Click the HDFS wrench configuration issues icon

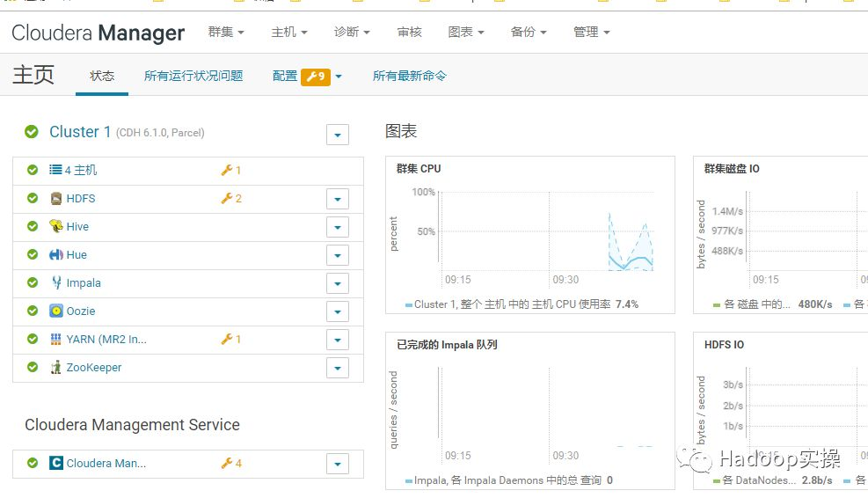click(226, 198)
